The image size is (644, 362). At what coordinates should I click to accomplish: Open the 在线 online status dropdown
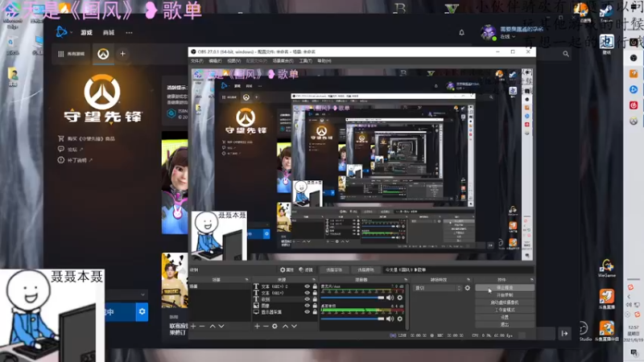coord(508,36)
